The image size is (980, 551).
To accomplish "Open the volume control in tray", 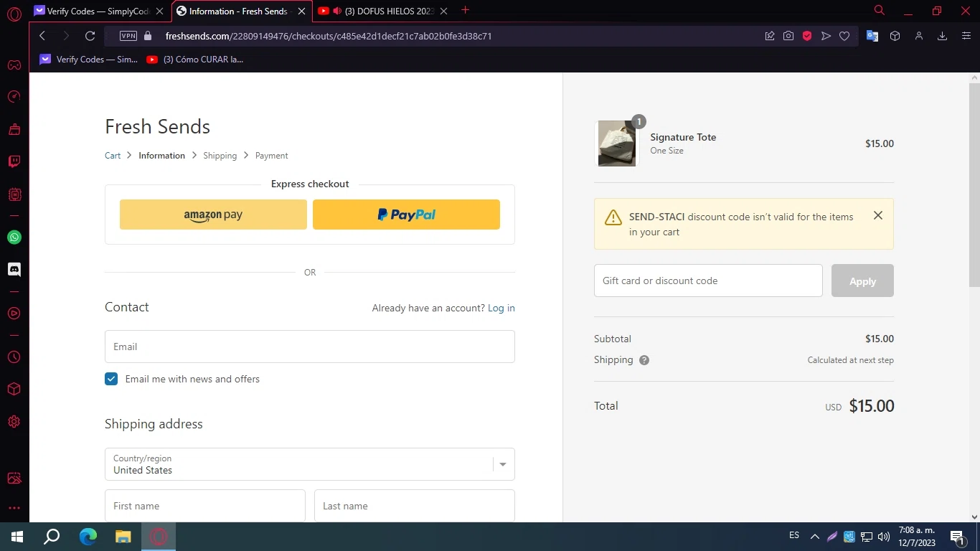I will click(884, 537).
